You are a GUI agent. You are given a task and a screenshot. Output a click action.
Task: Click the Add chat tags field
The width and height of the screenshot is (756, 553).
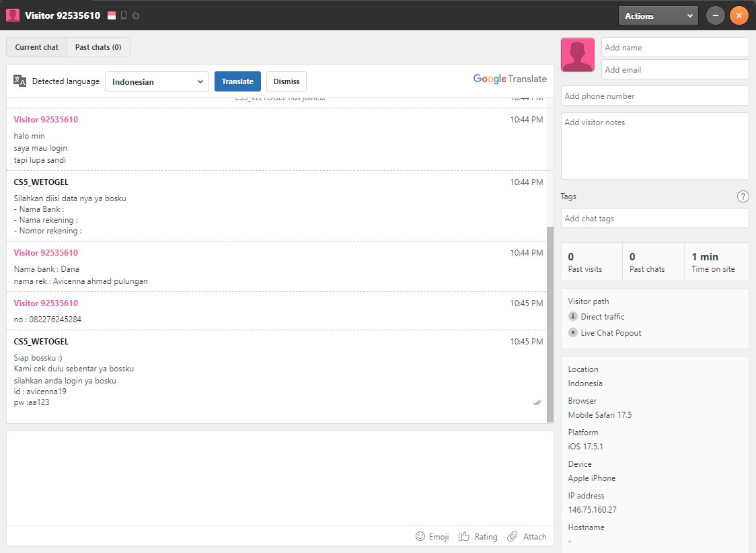tap(654, 218)
